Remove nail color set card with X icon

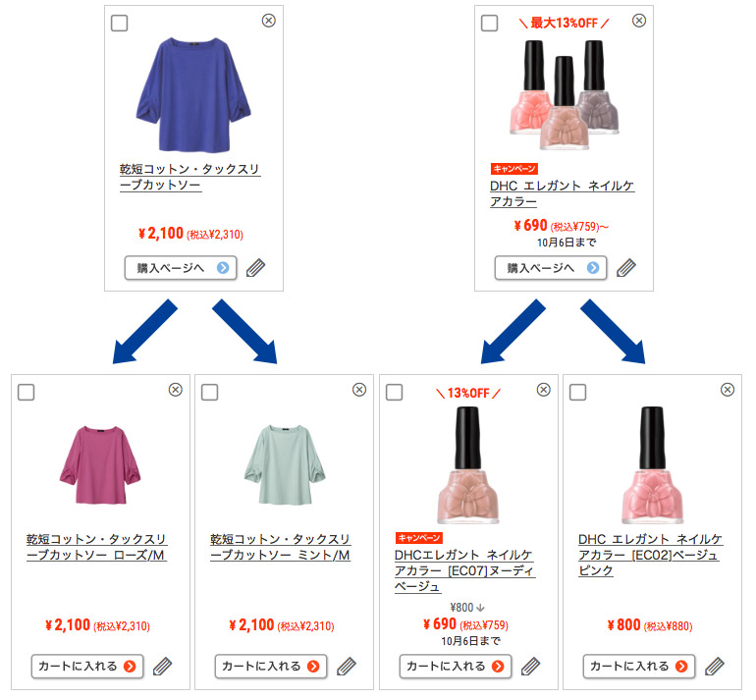click(x=639, y=21)
